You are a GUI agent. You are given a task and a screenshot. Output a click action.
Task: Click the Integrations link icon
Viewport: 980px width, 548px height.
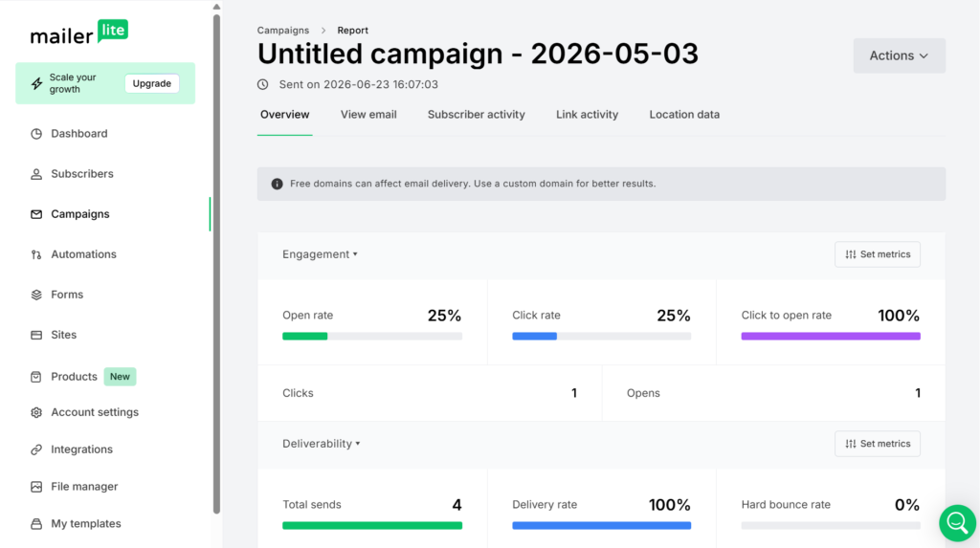tap(36, 449)
